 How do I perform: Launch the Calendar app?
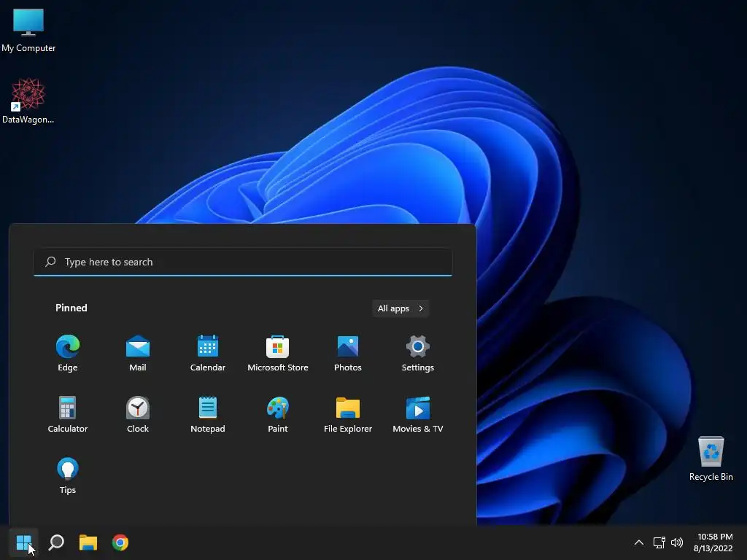[208, 353]
